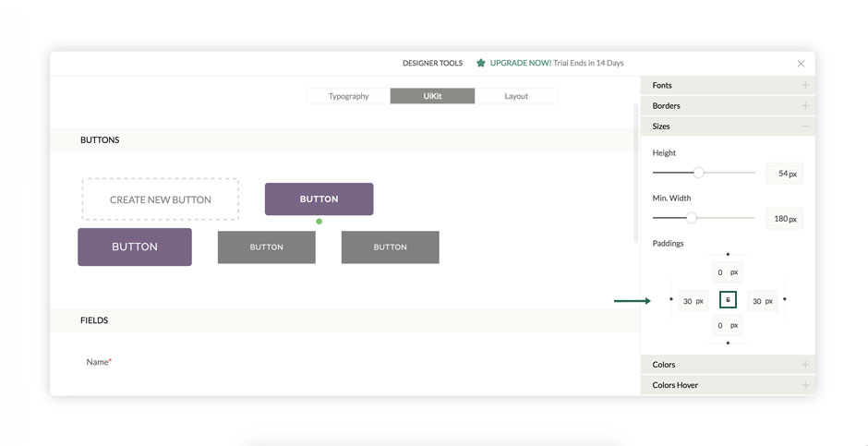This screenshot has height=446, width=868.
Task: Collapse the Sizes section
Action: tap(728, 127)
